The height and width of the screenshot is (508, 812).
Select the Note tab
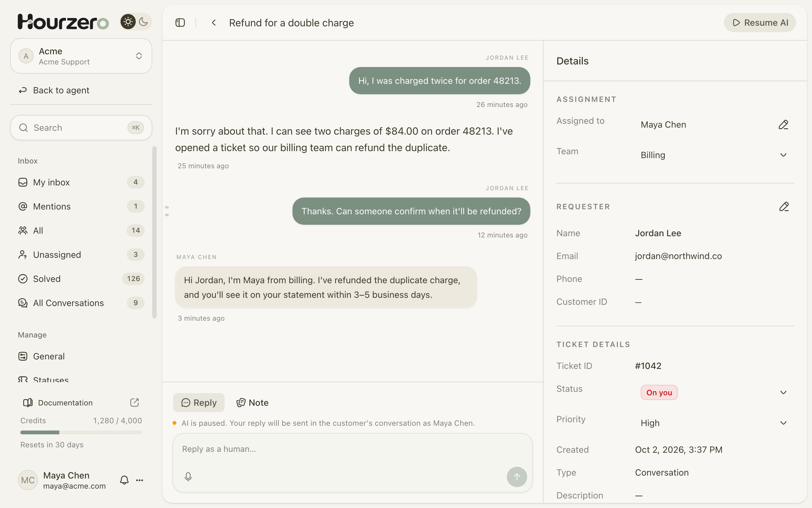coord(252,403)
